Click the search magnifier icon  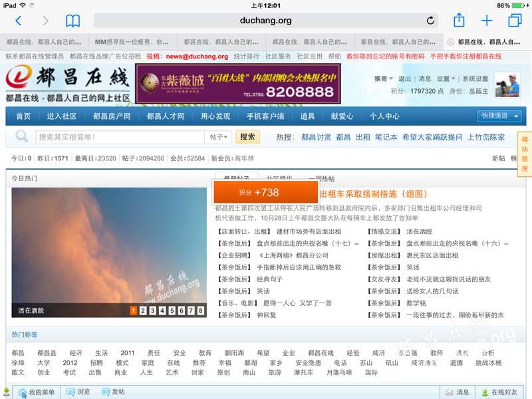pos(21,136)
